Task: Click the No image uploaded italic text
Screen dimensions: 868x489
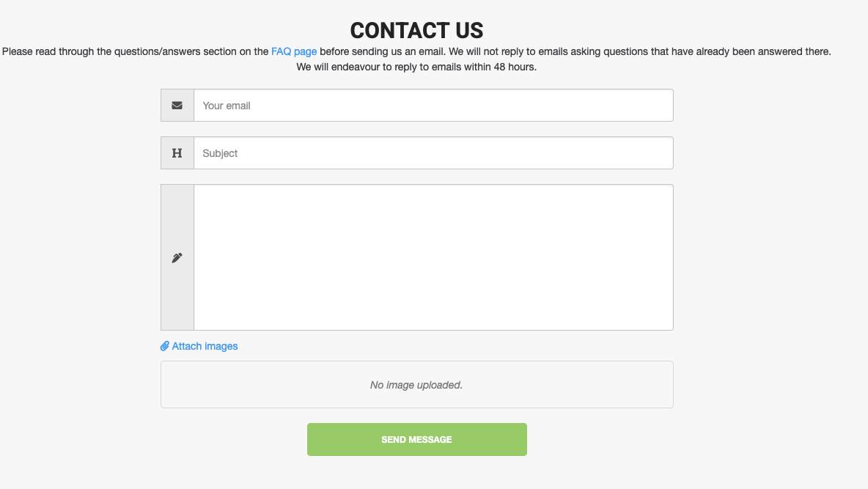Action: click(x=416, y=385)
